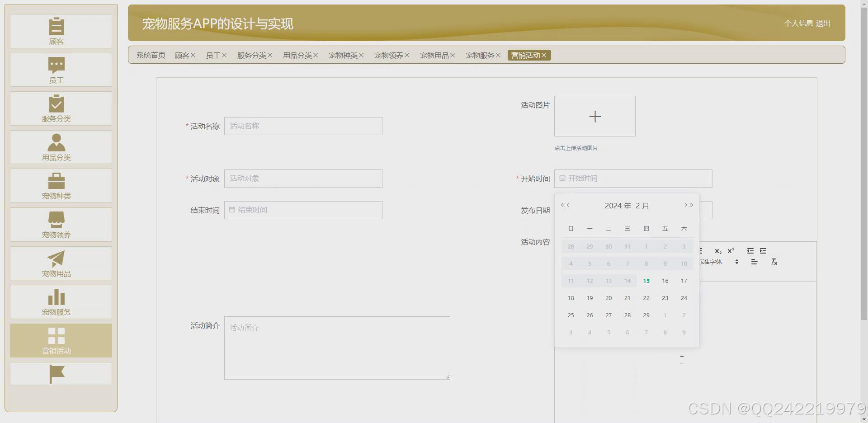This screenshot has height=423, width=868.
Task: Increase indent in editor toolbar
Action: 763,251
